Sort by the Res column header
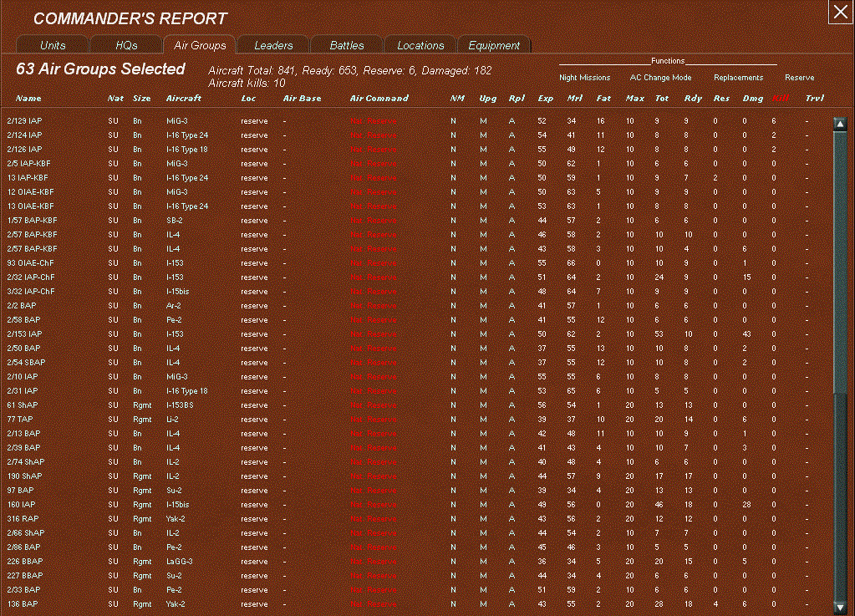Screen dimensions: 855x616 721,98
